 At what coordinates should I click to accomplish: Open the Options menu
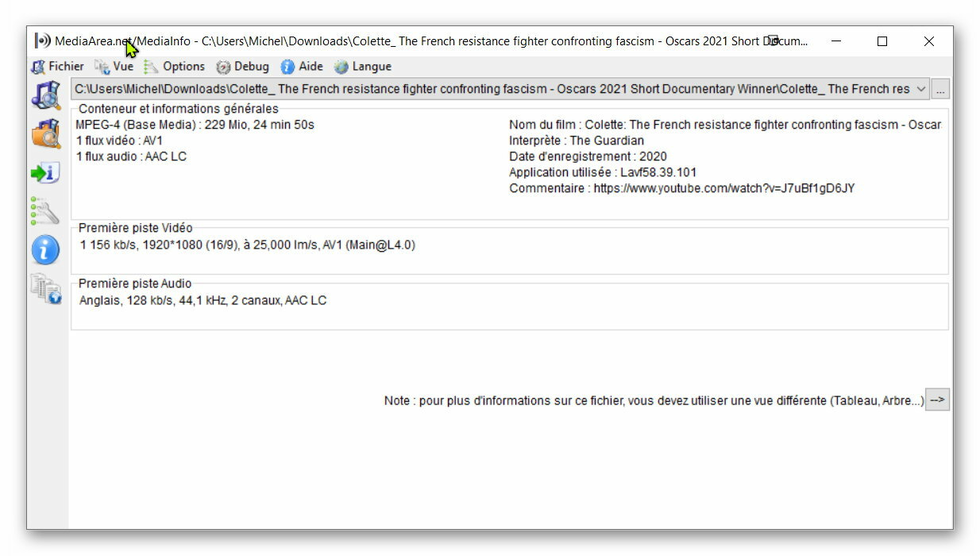click(175, 67)
